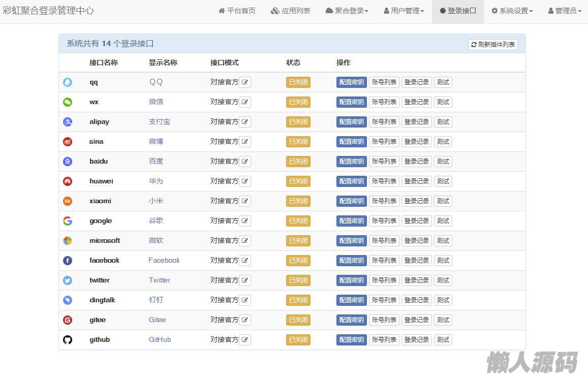The height and width of the screenshot is (380, 588).
Task: Toggle the 已关闭 status for wx
Action: (x=298, y=102)
